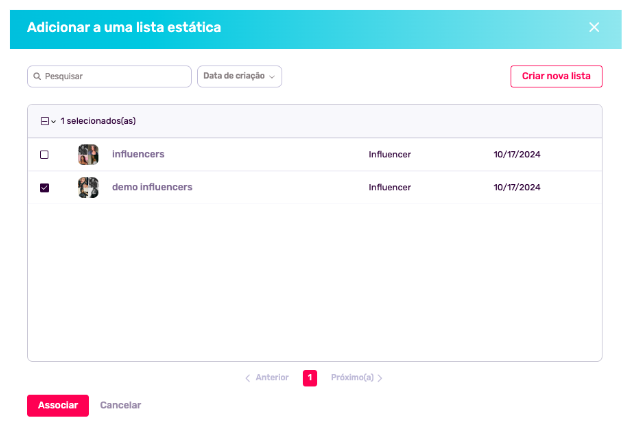
Task: Uncheck the demo influencers checkbox
Action: click(x=44, y=187)
